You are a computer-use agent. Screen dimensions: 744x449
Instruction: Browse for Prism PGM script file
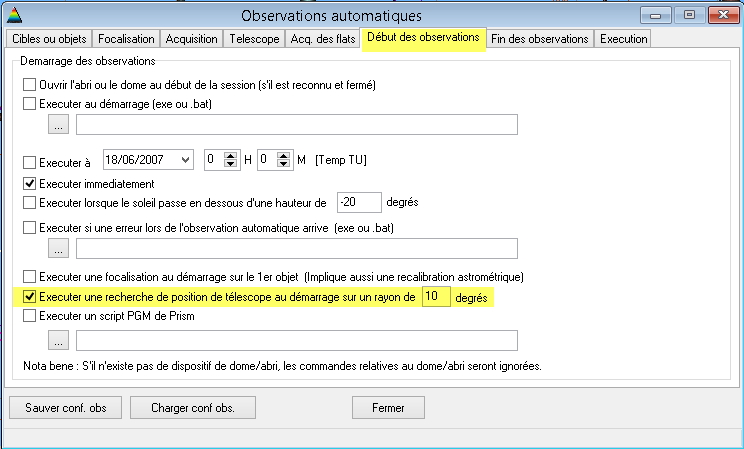click(x=60, y=341)
